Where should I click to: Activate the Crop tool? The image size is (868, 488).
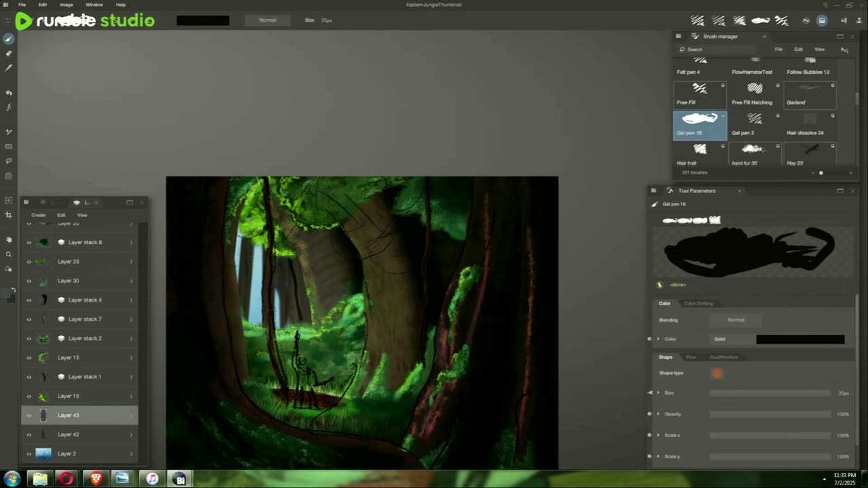coord(9,215)
